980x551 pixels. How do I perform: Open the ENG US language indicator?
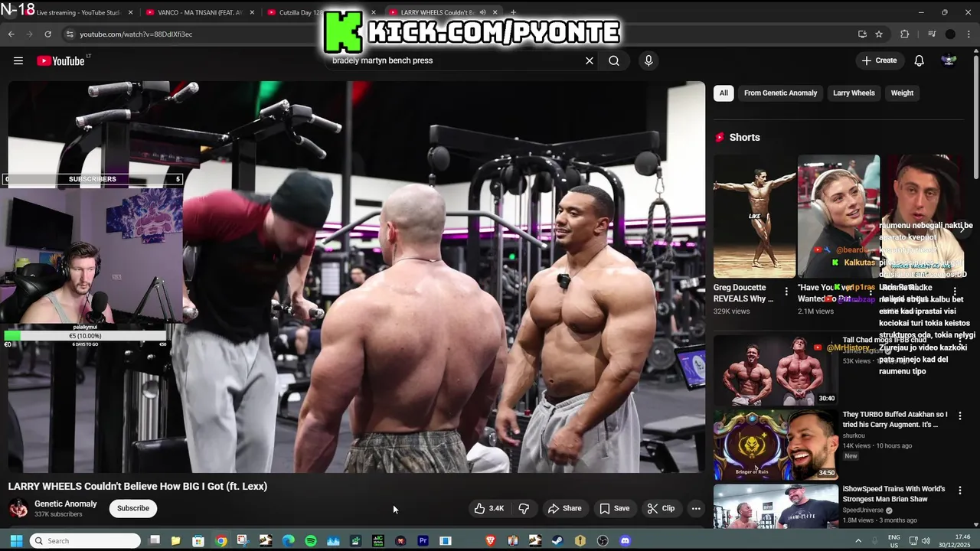point(894,541)
